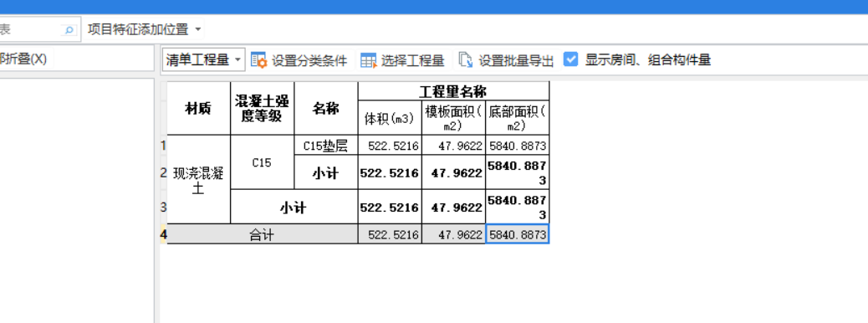Select row number 1 header
868x323 pixels.
pos(163,146)
